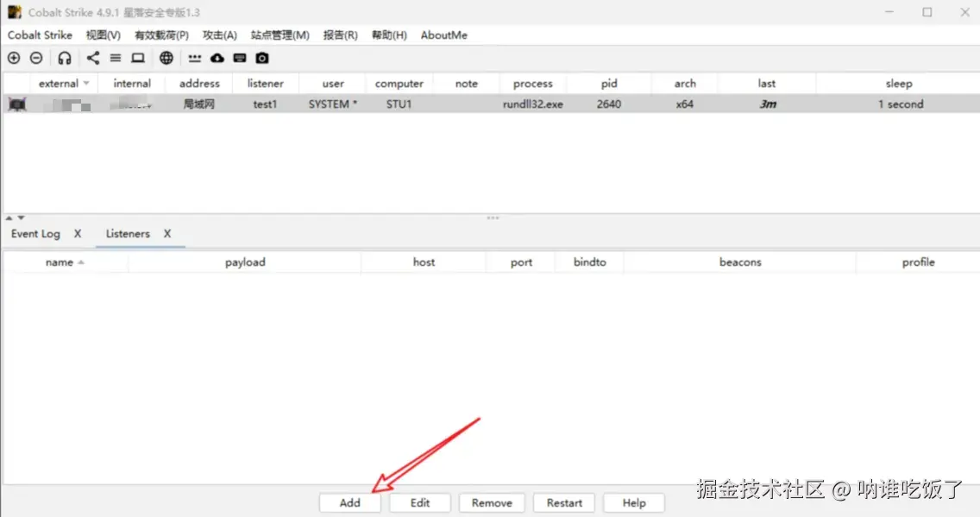
Task: Sort sessions by user column header
Action: point(333,83)
